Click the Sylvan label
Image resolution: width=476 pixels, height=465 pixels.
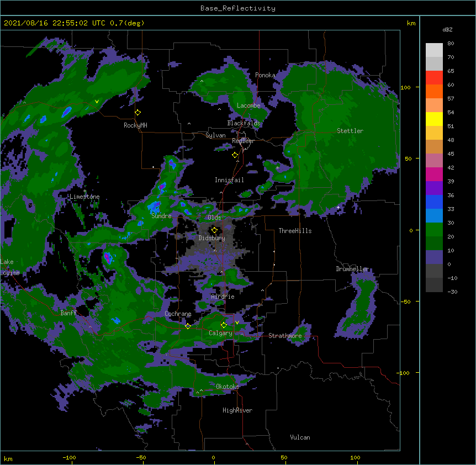point(215,135)
